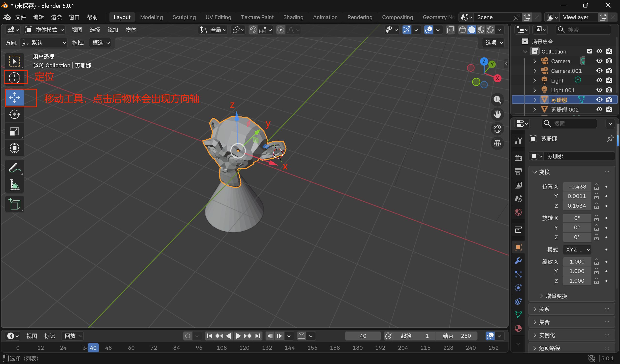Click the 位置 X value field

pyautogui.click(x=577, y=187)
